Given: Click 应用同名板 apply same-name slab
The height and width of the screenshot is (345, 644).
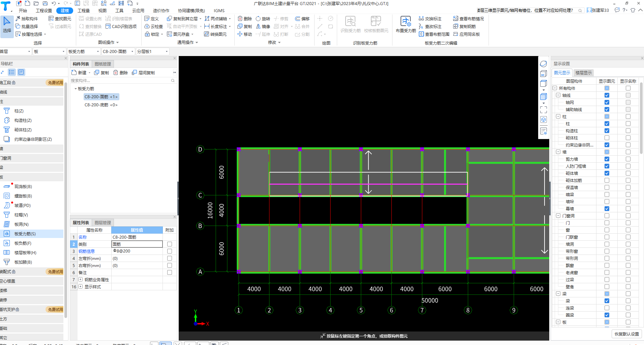Looking at the screenshot, I should click(466, 34).
